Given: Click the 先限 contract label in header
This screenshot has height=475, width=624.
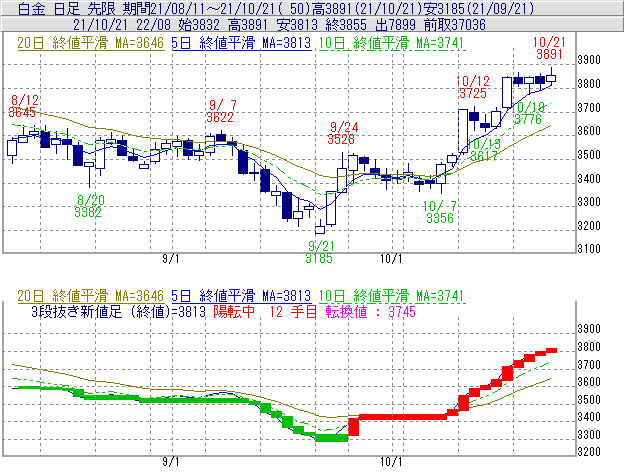Looking at the screenshot, I should point(101,8).
